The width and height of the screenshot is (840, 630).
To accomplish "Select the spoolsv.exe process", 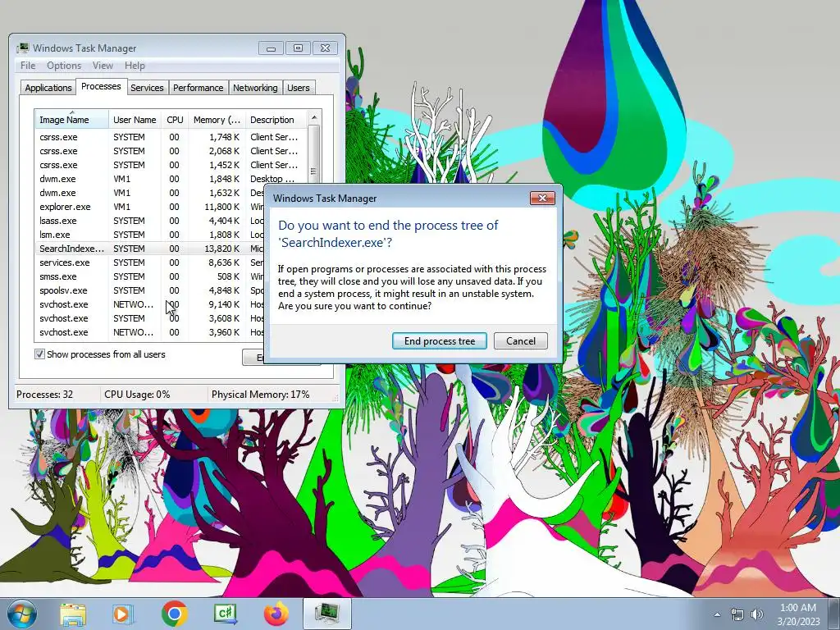I will pos(151,290).
